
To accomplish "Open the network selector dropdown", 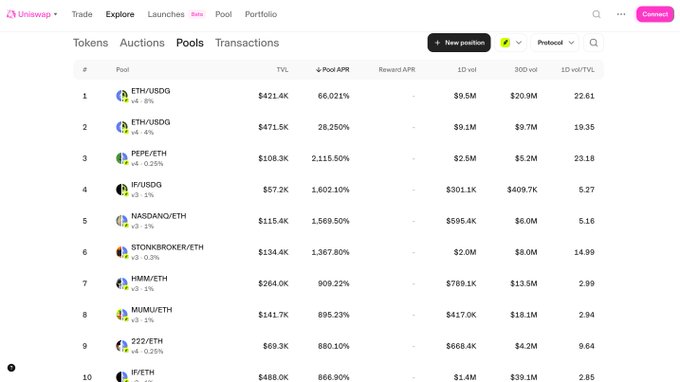I will 511,42.
